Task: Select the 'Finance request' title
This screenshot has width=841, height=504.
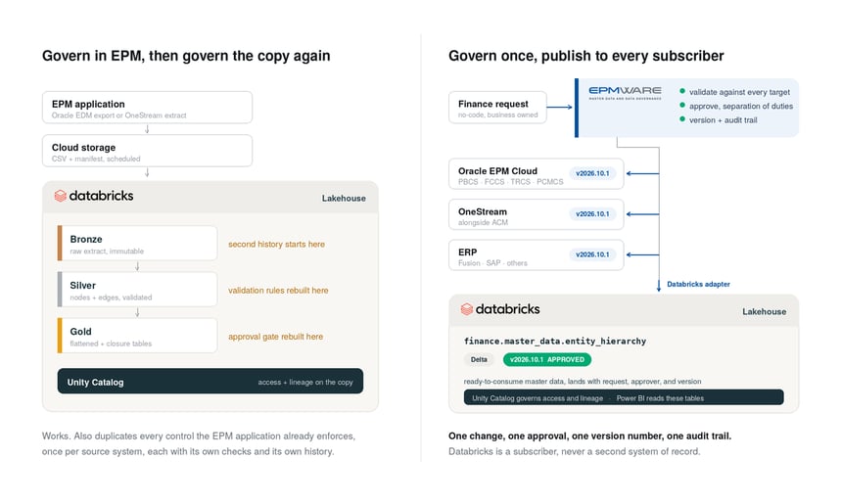Action: 492,104
